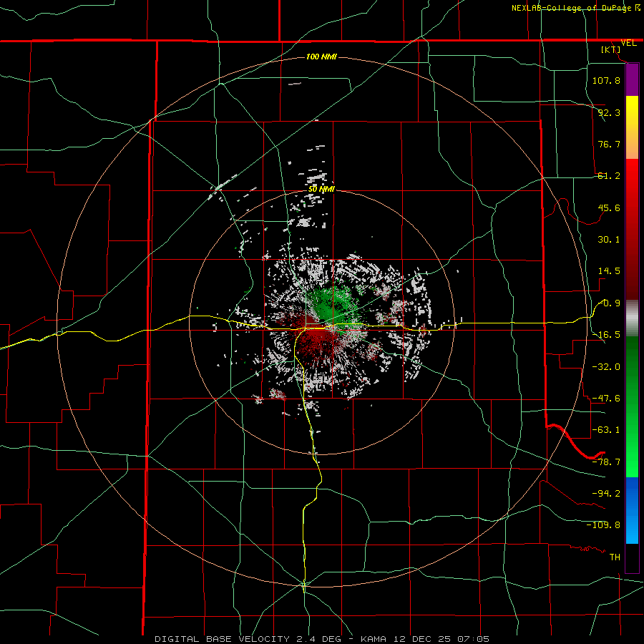The width and height of the screenshot is (644, 644).
Task: Click the -47.6 velocity scale value
Action: click(x=606, y=399)
